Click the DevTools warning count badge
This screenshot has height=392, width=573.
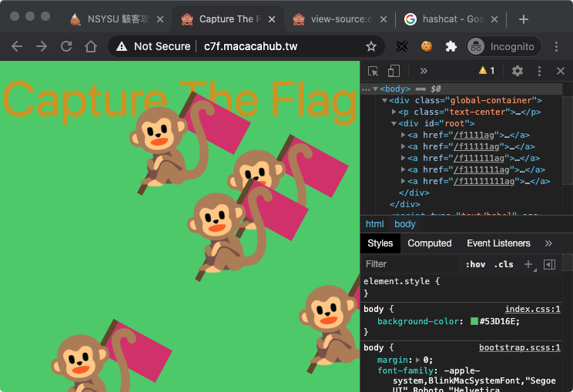[487, 71]
